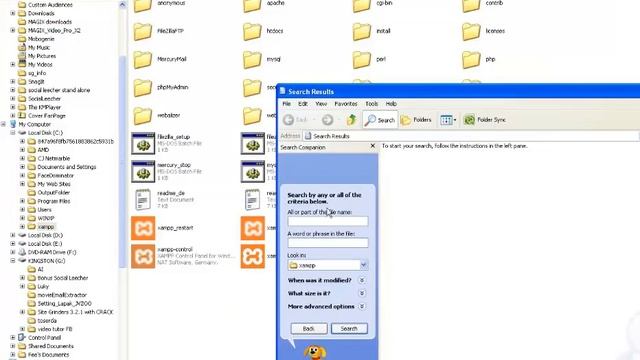Collapse KINGSTON (G:) tree node

point(13,260)
